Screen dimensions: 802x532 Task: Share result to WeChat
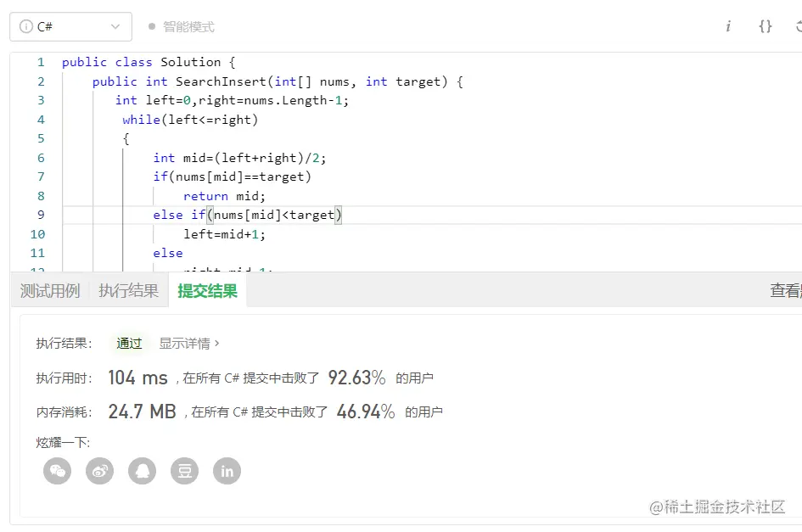(x=58, y=471)
